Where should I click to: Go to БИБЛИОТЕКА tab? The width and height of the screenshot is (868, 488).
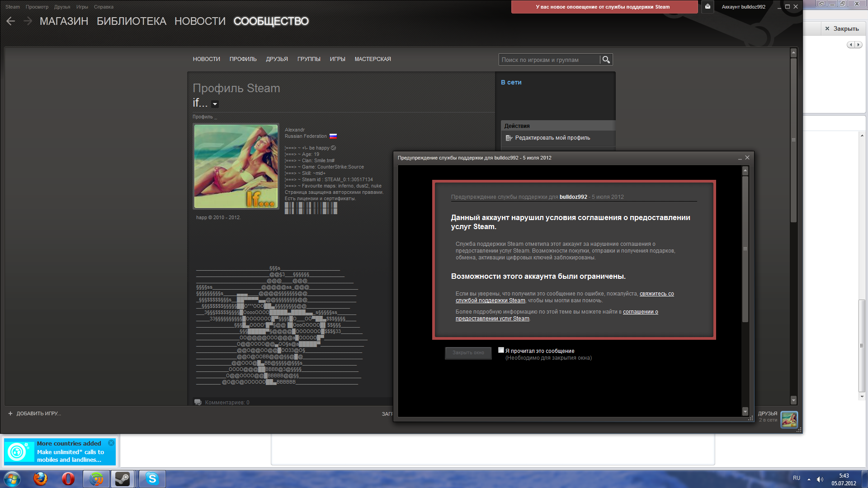(132, 21)
